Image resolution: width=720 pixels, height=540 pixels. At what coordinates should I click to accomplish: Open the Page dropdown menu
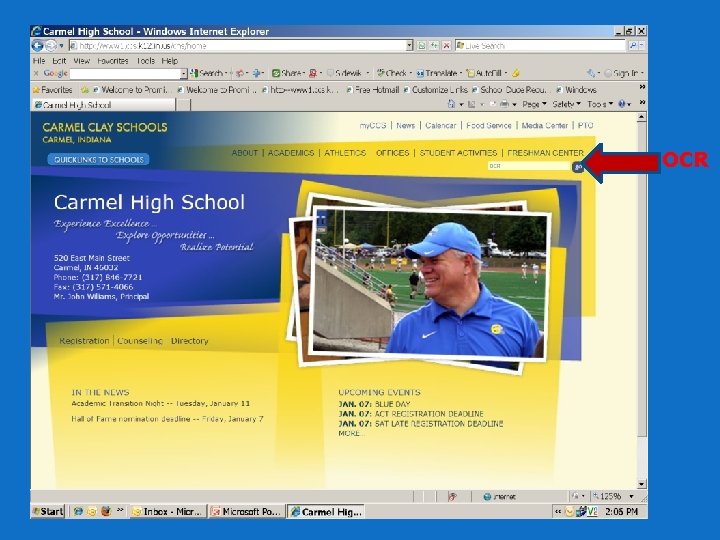(534, 104)
